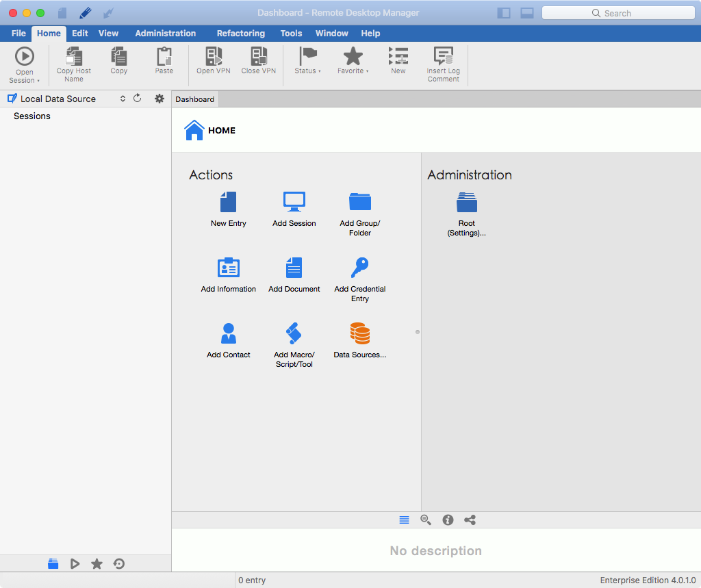Screen dimensions: 701x588
Task: Click the information icon below dashboard
Action: pos(448,520)
